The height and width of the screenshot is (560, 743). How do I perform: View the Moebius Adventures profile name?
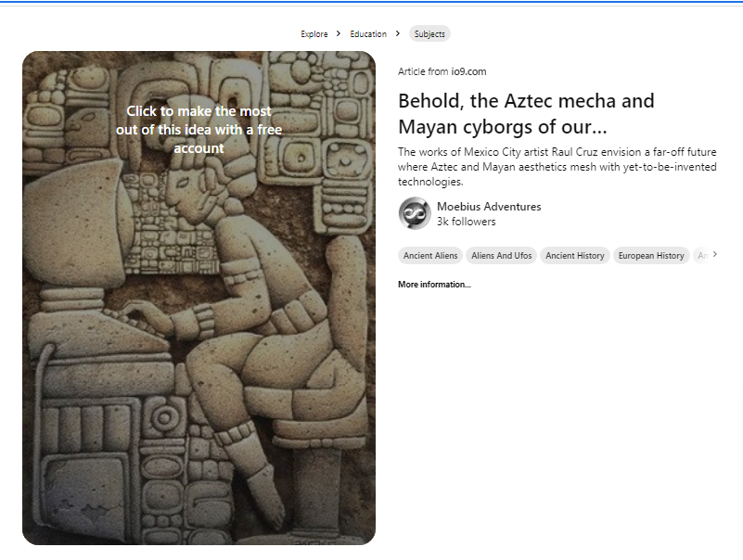489,207
